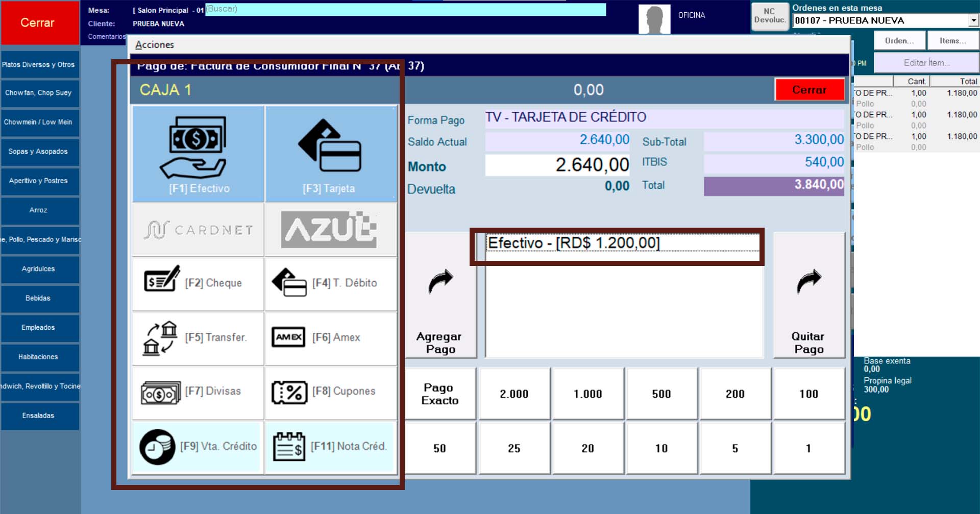Open the Acciones menu
The height and width of the screenshot is (514, 980).
155,45
